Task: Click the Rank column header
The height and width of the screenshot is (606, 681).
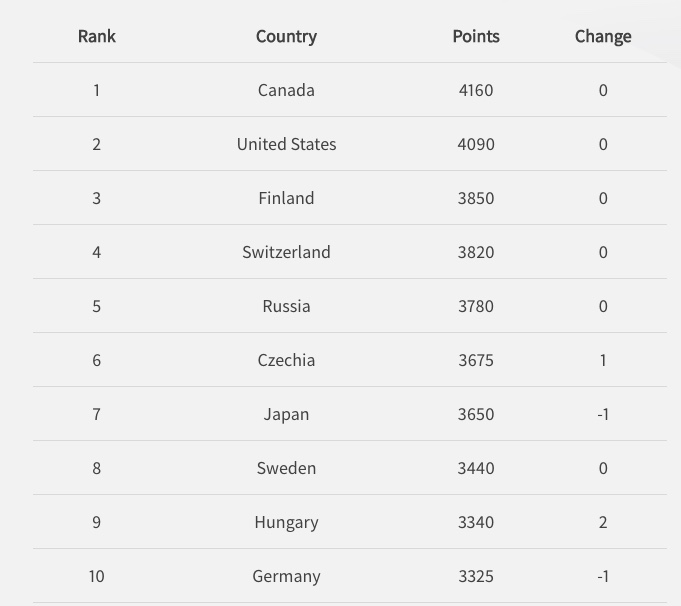Action: [x=97, y=36]
